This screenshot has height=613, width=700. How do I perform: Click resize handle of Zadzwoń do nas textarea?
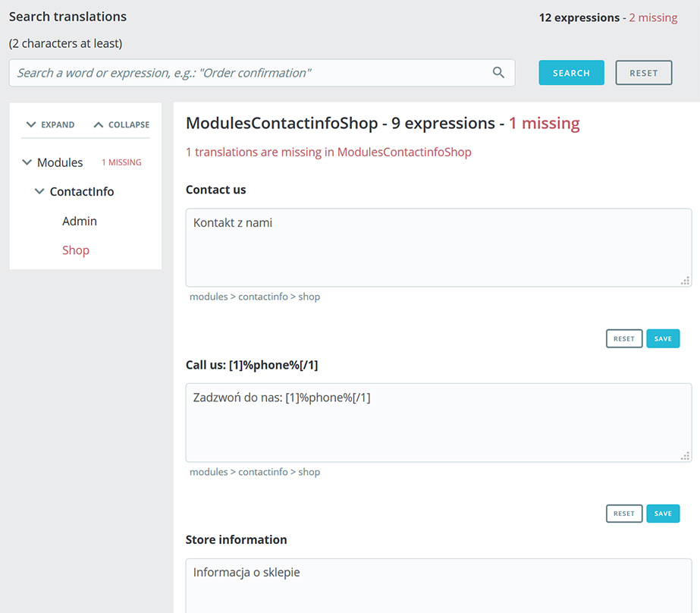[686, 456]
